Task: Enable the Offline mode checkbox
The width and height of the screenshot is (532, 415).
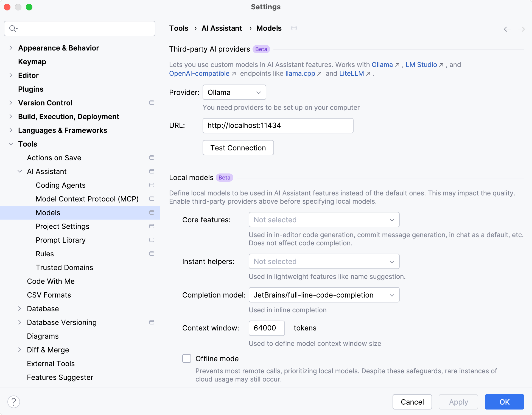Action: click(187, 358)
